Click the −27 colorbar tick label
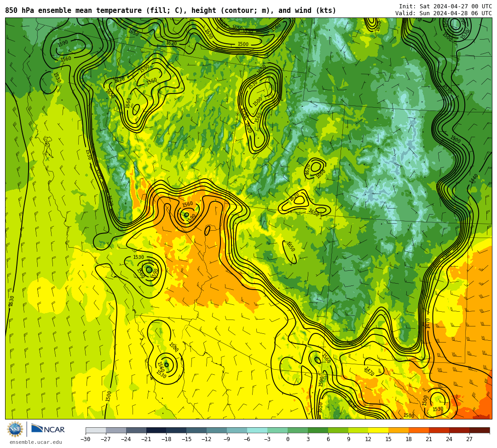The height and width of the screenshot is (448, 497). point(106,439)
